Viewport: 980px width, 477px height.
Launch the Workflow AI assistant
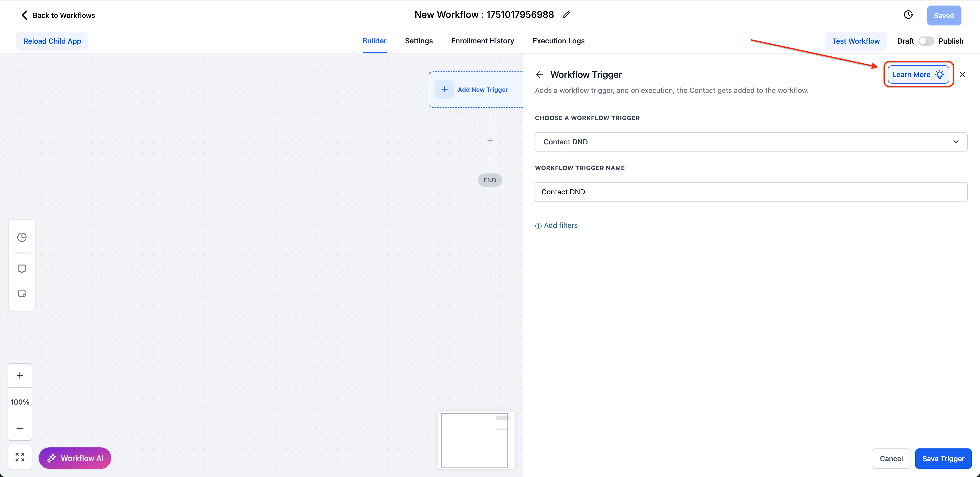point(75,458)
